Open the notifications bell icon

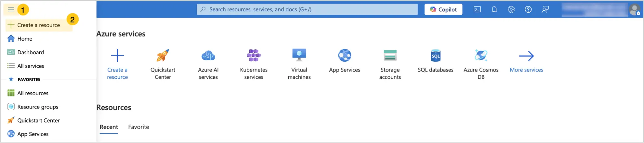click(494, 9)
